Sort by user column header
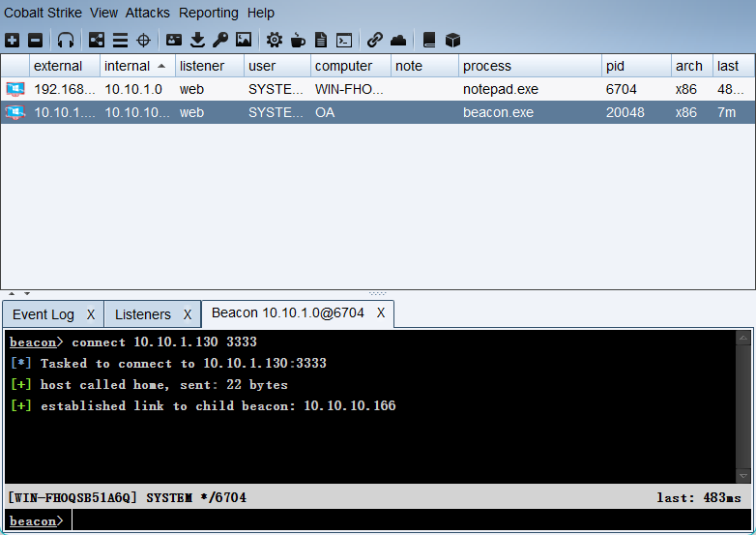Image resolution: width=756 pixels, height=535 pixels. click(x=277, y=66)
